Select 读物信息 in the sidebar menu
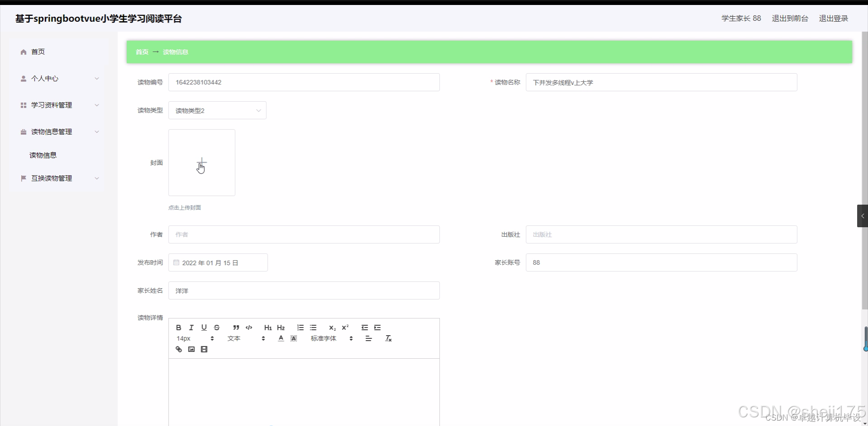Image resolution: width=868 pixels, height=426 pixels. [42, 155]
